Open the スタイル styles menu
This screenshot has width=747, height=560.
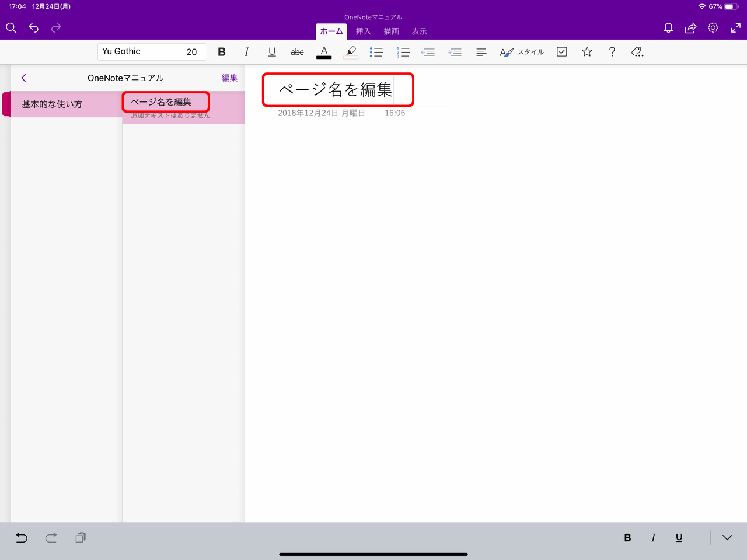pos(522,52)
